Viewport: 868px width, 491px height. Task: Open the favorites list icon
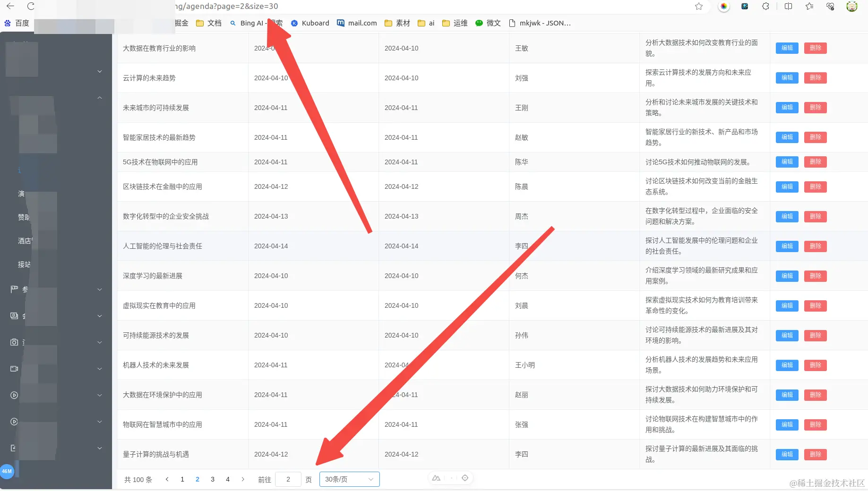click(809, 6)
